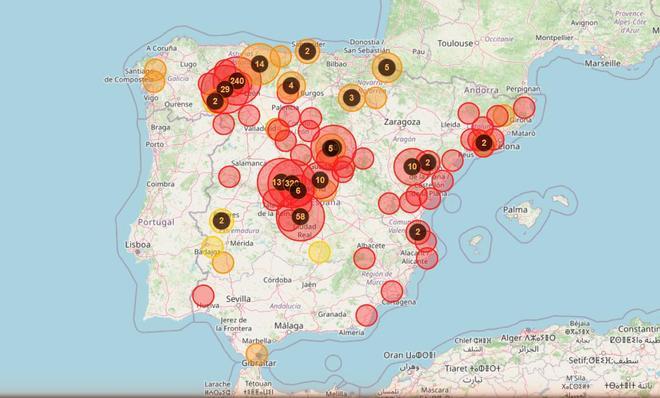
Task: Click the cluster marker labeled 6
Action: (x=298, y=191)
